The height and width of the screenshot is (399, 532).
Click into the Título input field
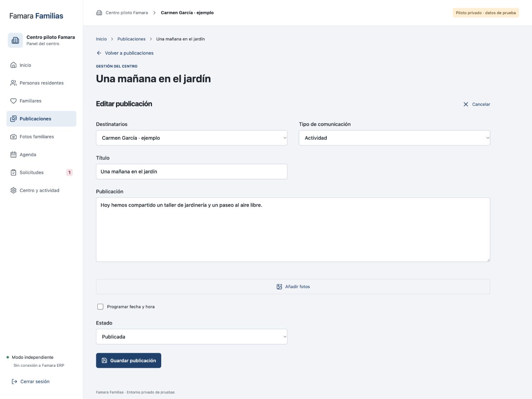(x=192, y=172)
